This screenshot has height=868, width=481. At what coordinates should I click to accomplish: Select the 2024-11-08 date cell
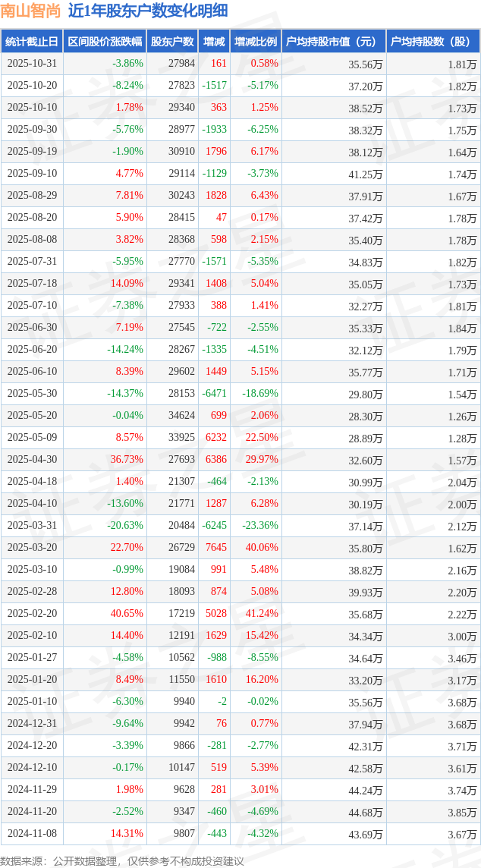[32, 834]
